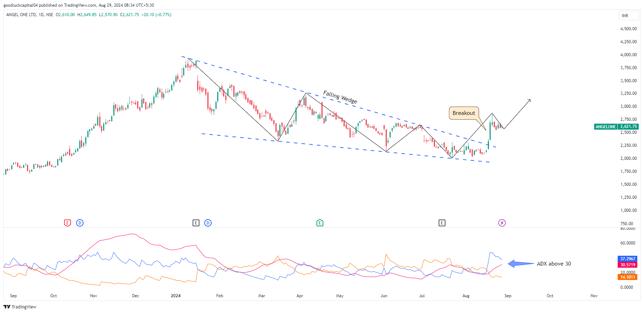Click the Jun time axis label

click(384, 296)
